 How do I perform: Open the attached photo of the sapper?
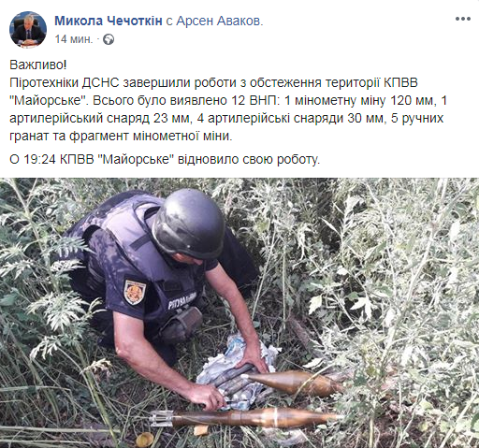click(x=239, y=312)
